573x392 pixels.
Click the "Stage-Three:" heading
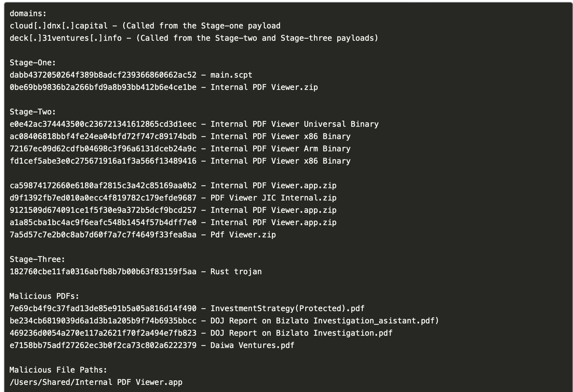tap(37, 259)
